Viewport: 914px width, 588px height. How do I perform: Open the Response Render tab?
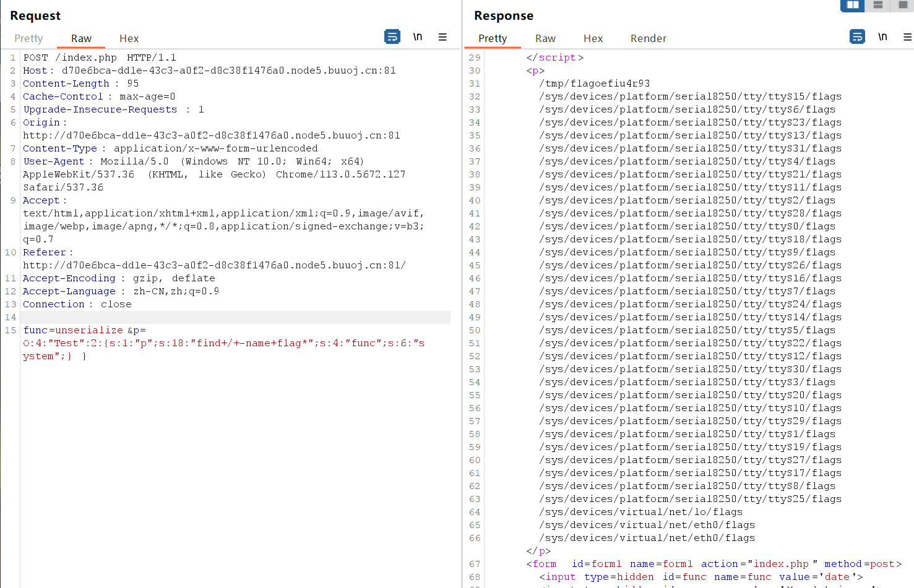pyautogui.click(x=649, y=38)
